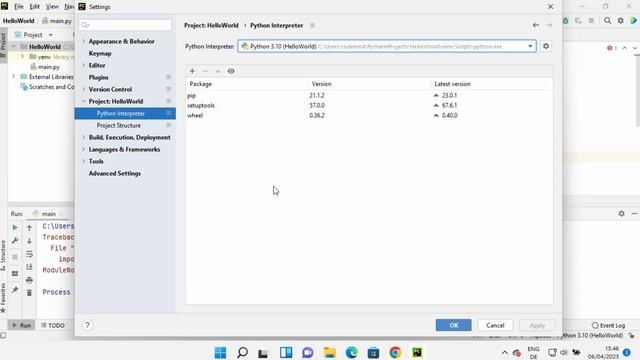Select Project Structure settings item

[125, 125]
